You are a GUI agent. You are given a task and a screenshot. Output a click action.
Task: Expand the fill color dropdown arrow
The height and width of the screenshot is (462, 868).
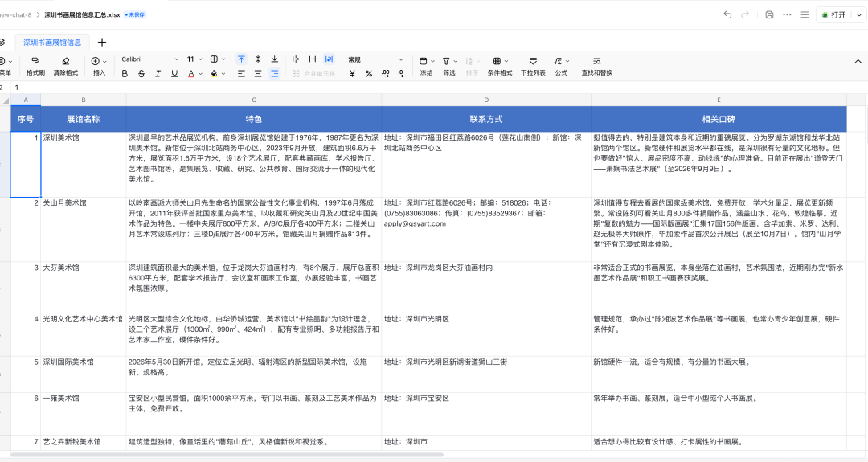223,74
